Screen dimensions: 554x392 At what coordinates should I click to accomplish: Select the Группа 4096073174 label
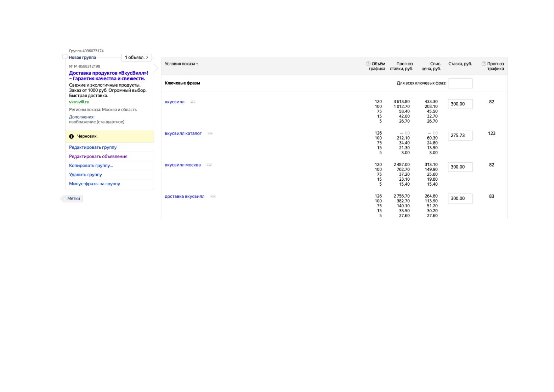click(x=86, y=51)
